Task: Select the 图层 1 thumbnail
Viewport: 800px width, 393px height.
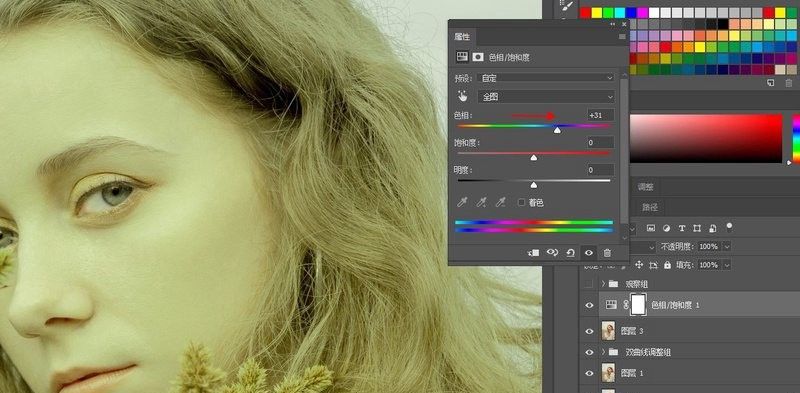Action: point(609,373)
